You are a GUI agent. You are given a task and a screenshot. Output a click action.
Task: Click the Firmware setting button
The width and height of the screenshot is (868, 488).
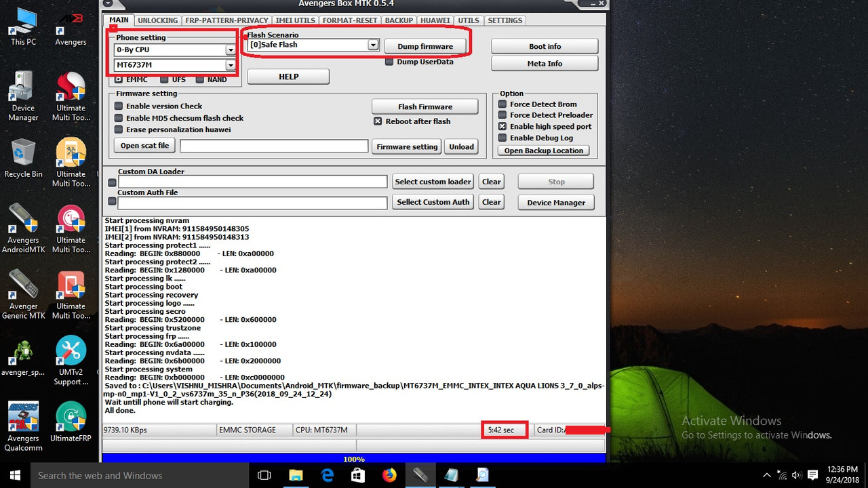coord(407,146)
